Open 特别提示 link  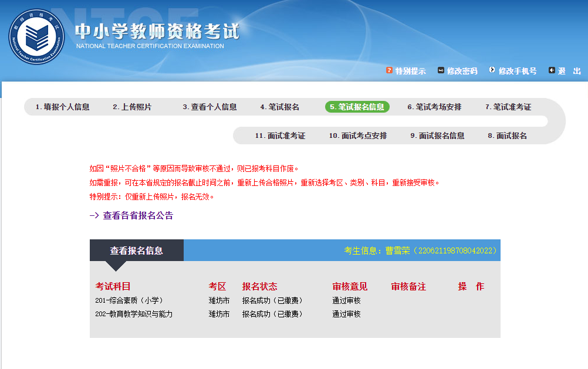(410, 71)
